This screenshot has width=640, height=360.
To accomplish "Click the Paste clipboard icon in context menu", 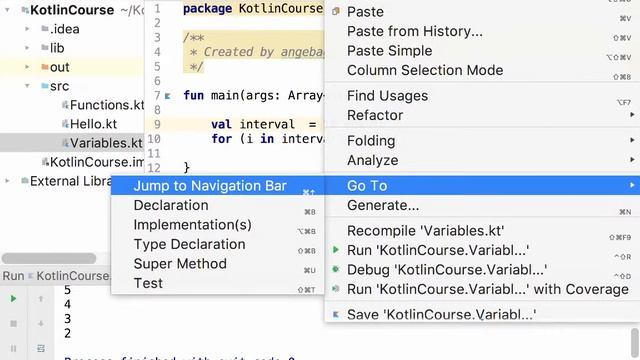I will (336, 11).
